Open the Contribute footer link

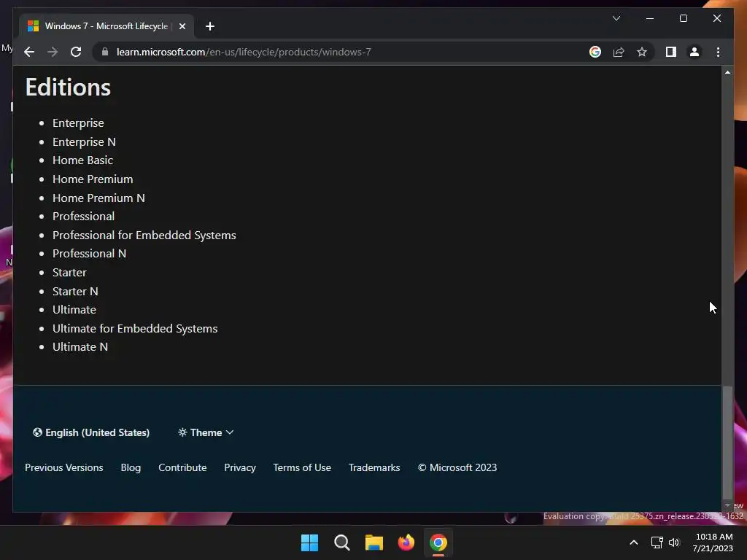pos(182,467)
